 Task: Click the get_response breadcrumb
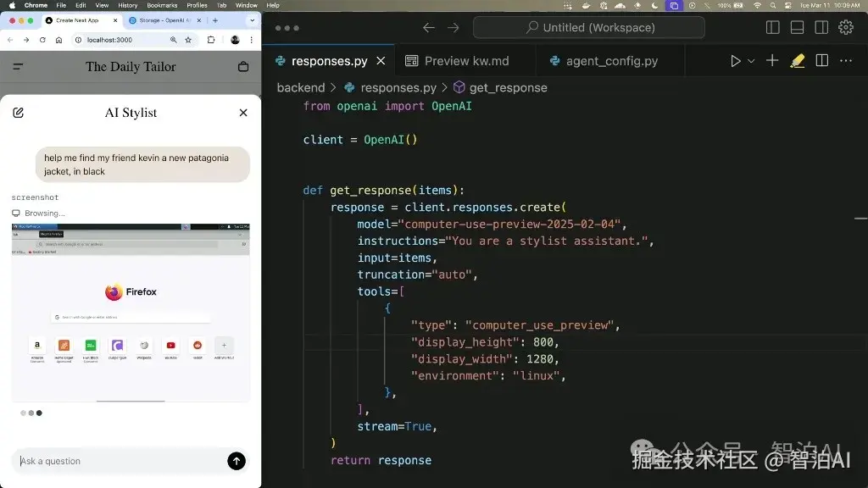pyautogui.click(x=508, y=87)
